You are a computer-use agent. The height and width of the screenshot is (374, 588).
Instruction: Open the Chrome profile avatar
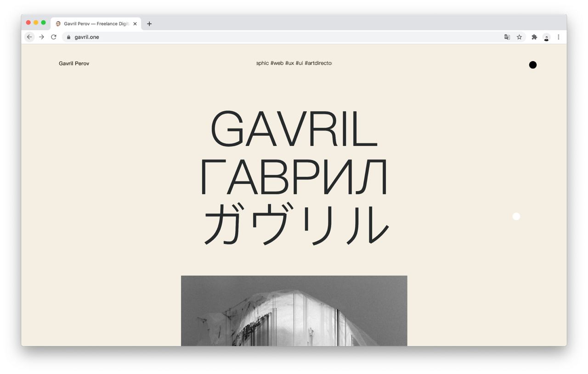point(546,37)
